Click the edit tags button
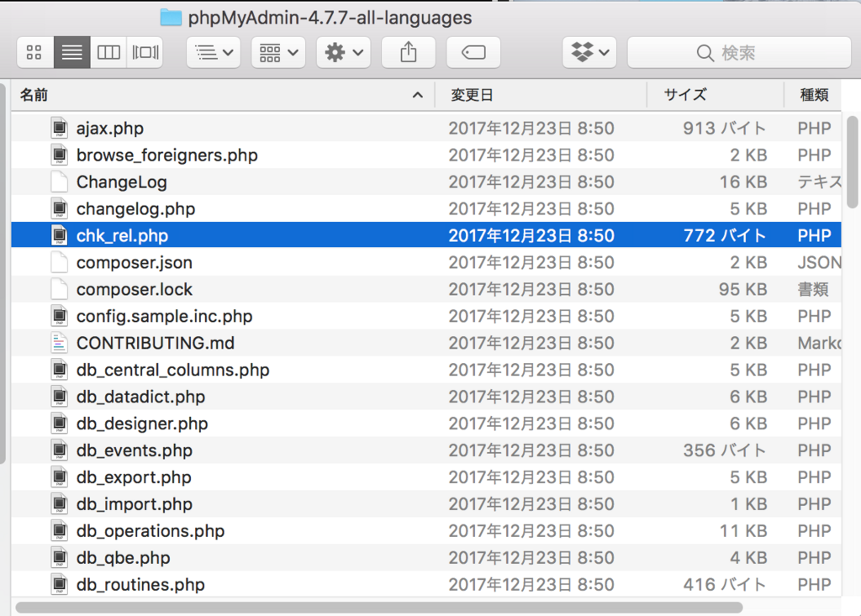 coord(473,53)
